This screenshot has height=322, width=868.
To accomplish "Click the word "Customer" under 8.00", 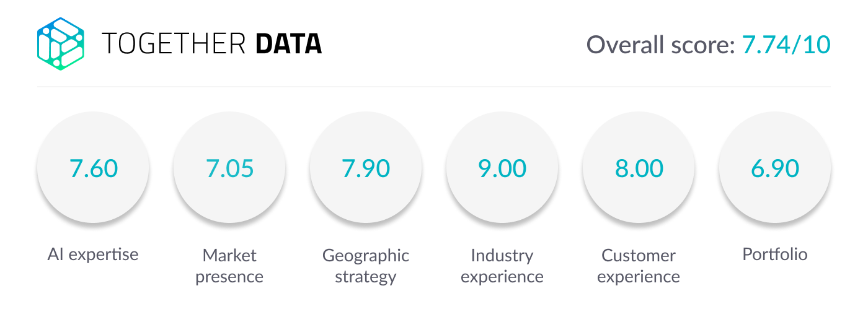I will coord(639,256).
